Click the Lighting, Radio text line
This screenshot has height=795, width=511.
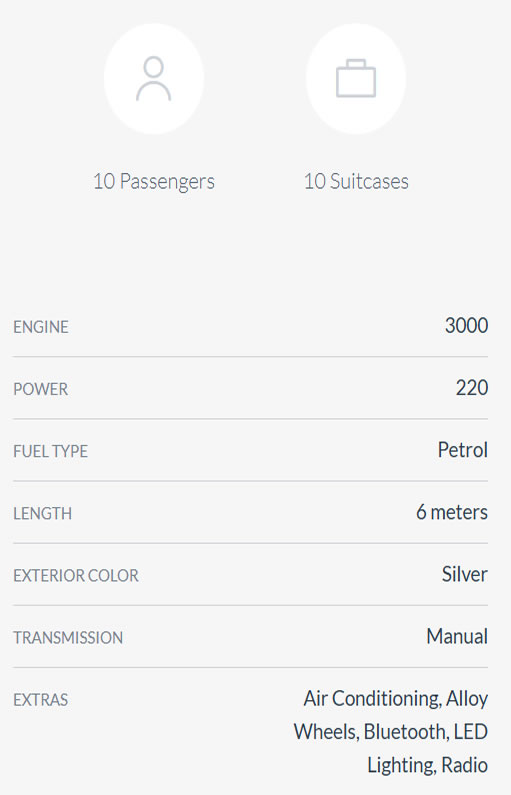click(427, 766)
